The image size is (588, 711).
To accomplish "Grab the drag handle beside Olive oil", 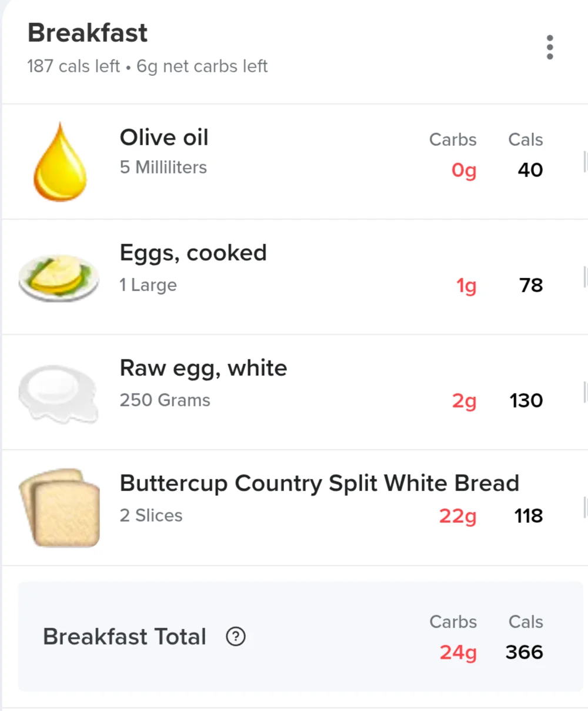I will [585, 162].
